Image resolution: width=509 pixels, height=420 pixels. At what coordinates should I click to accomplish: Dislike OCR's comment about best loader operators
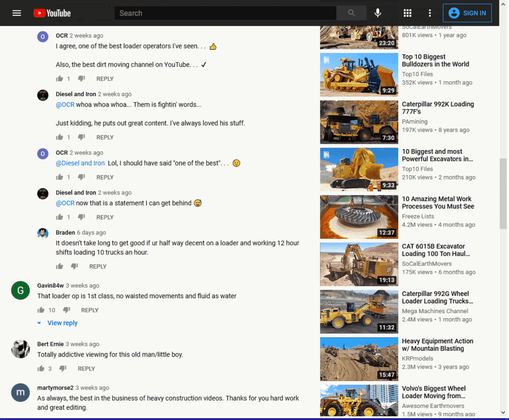[x=81, y=78]
